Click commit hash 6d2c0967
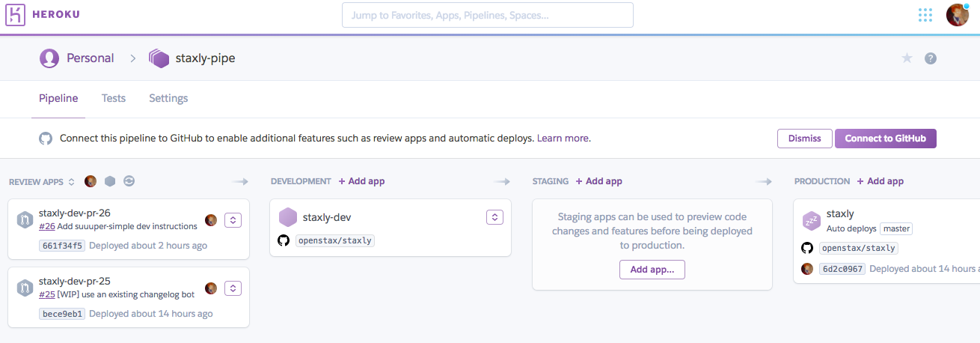The image size is (980, 343). pyautogui.click(x=842, y=269)
